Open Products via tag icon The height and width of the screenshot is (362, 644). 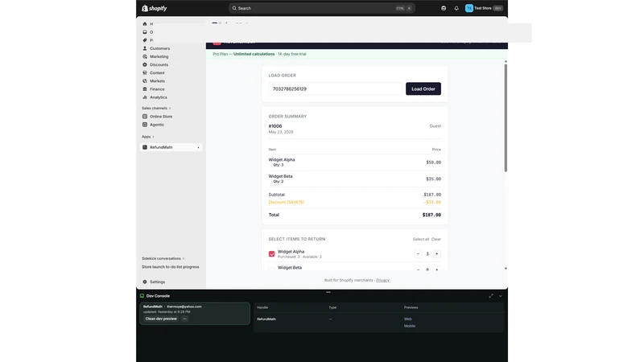point(145,40)
